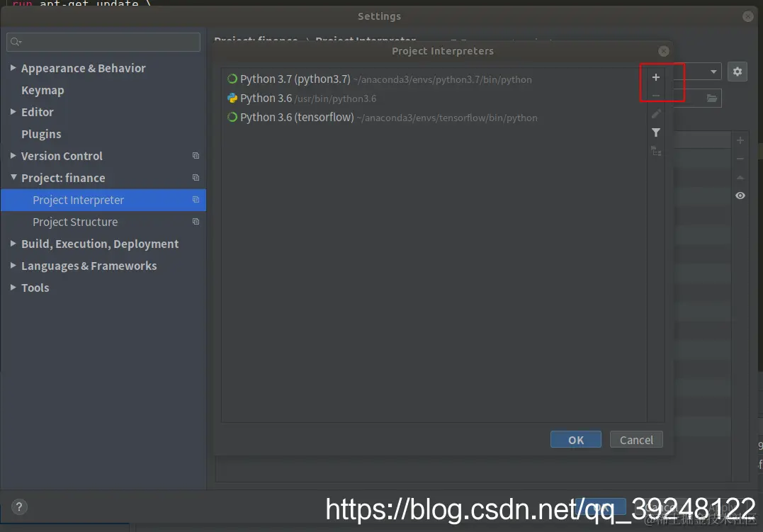
Task: Select Python 3.6 (tensorflow) interpreter
Action: pos(434,118)
